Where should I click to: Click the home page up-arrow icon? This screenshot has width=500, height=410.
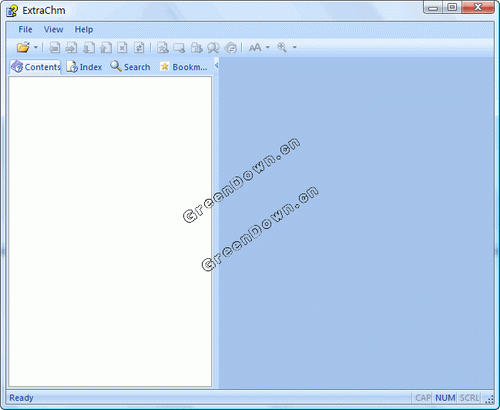106,48
